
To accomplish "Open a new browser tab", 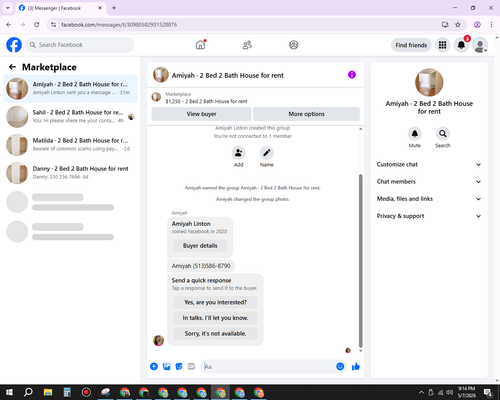I will click(114, 8).
